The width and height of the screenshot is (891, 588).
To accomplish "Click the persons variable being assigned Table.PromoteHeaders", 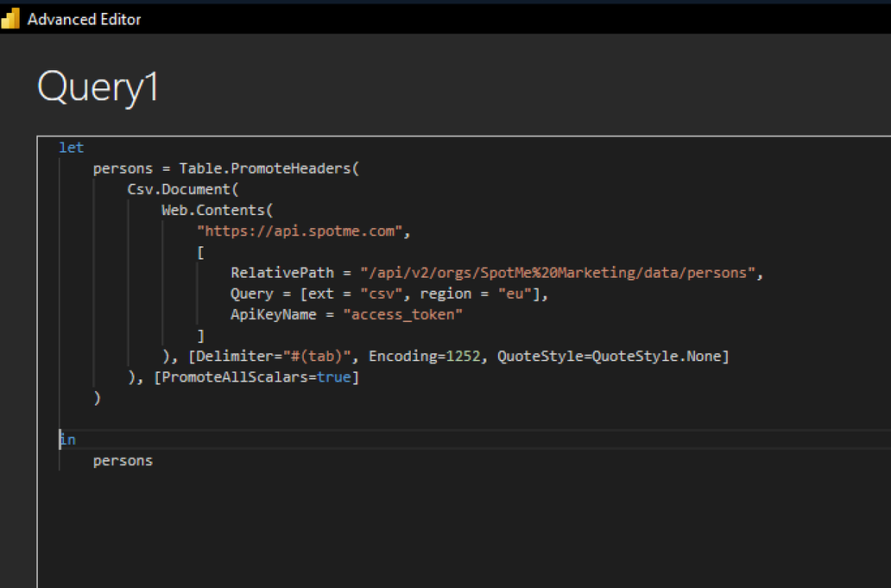I will [123, 168].
